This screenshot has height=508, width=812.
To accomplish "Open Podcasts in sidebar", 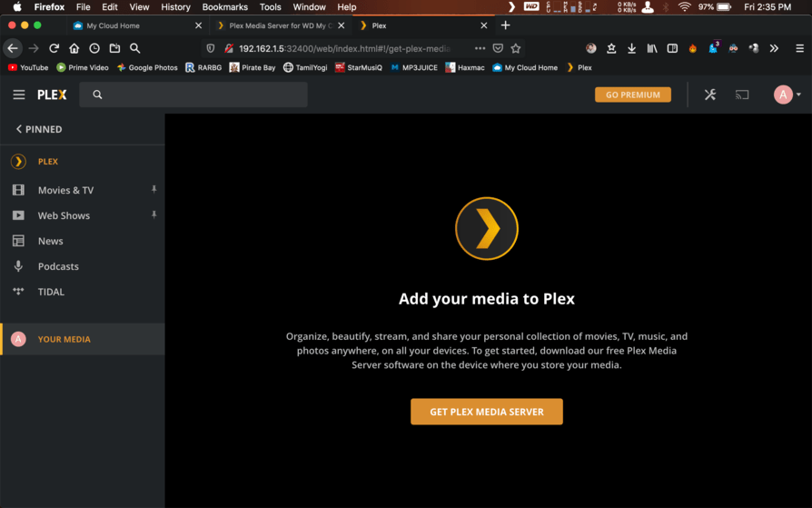I will [x=58, y=266].
